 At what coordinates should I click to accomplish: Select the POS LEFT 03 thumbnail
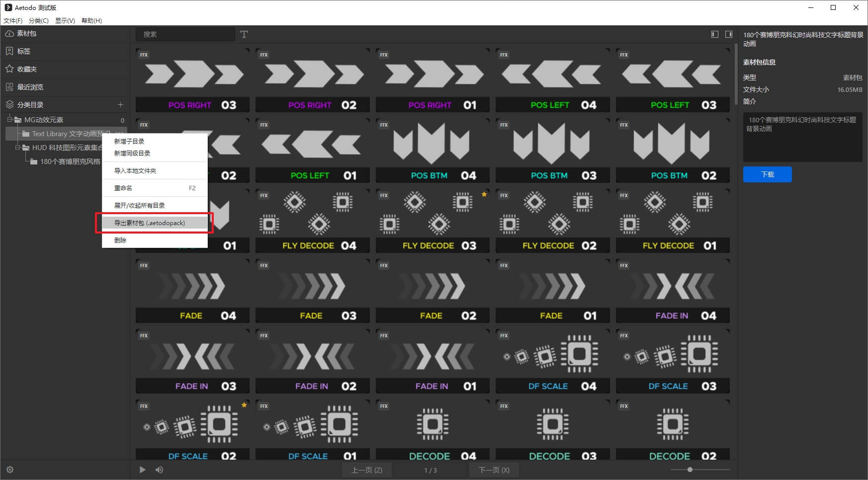tap(673, 80)
